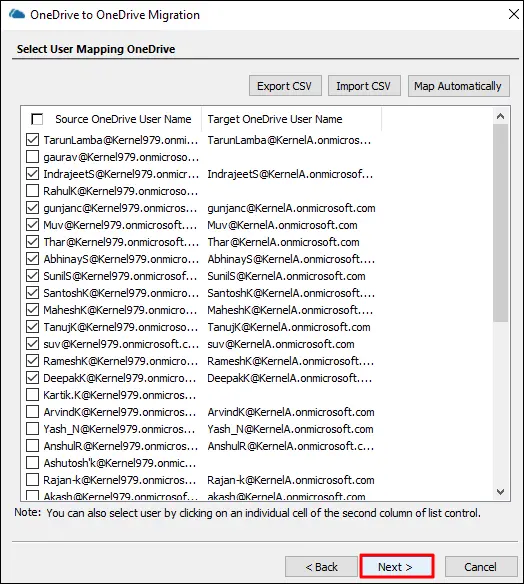Go to the Next step

397,566
